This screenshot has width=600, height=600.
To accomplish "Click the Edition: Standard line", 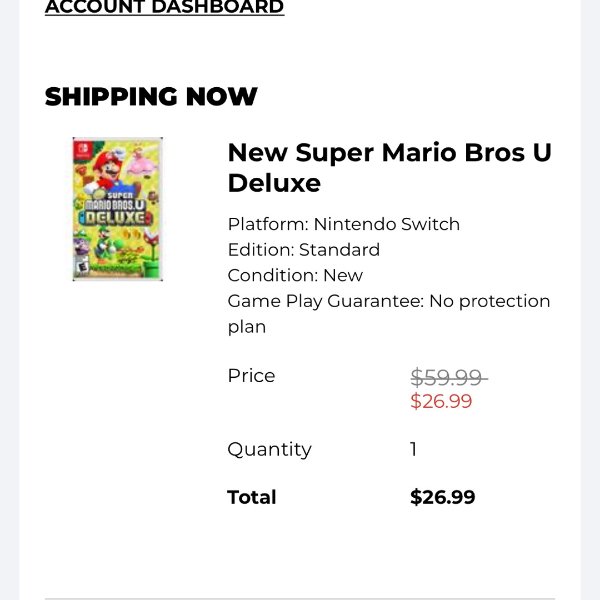I will (304, 250).
